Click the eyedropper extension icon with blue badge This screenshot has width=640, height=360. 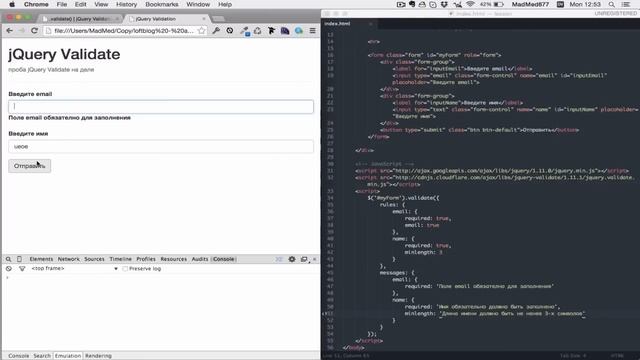click(x=244, y=31)
